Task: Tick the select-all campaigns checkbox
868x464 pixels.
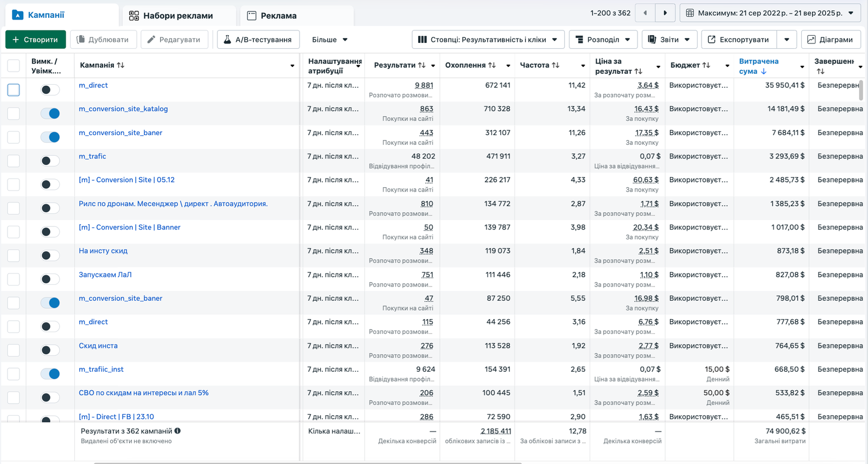Action: click(14, 66)
